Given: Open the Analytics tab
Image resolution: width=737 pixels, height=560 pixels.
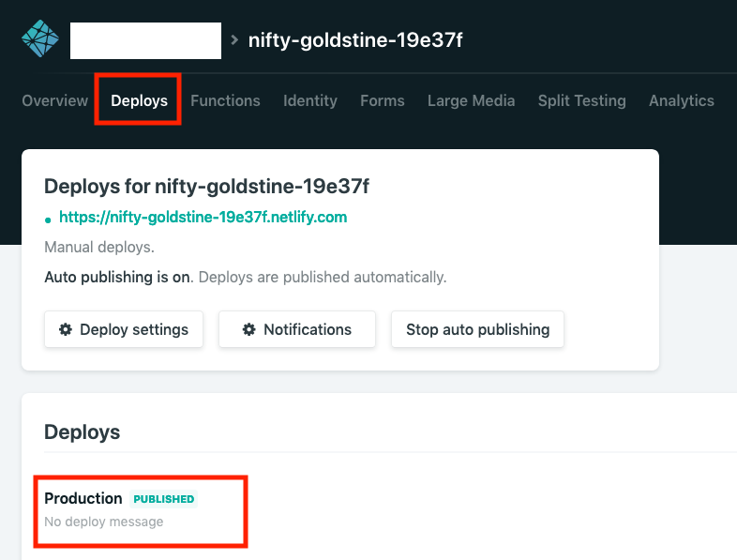Looking at the screenshot, I should tap(682, 100).
